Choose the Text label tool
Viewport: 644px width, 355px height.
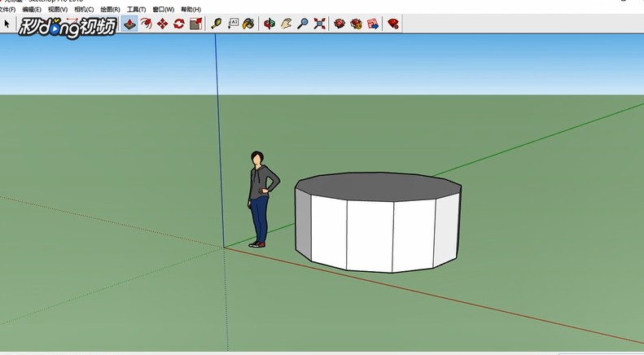[x=233, y=24]
